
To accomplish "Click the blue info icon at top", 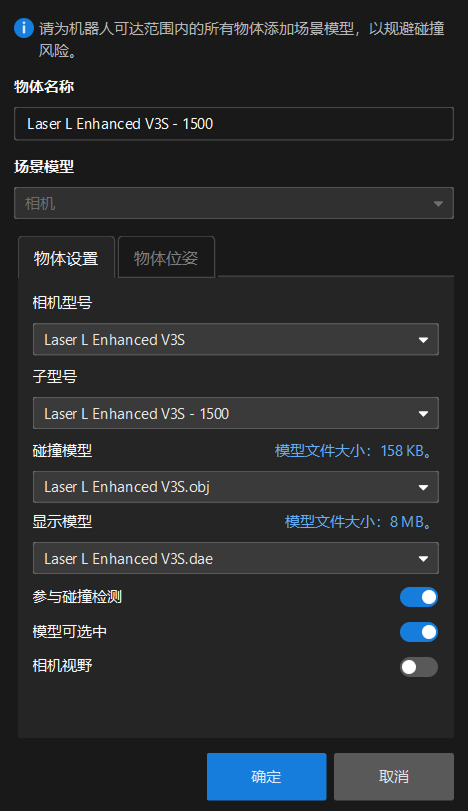I will (24, 27).
